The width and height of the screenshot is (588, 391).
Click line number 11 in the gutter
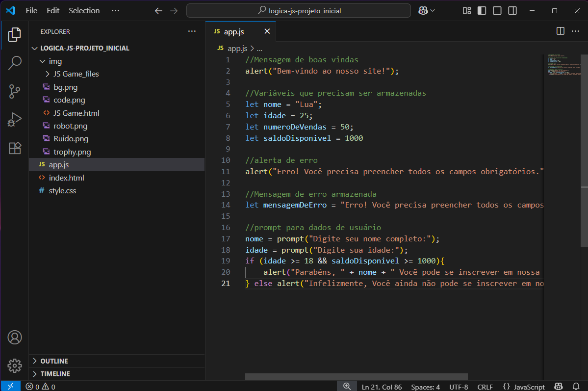pyautogui.click(x=226, y=172)
